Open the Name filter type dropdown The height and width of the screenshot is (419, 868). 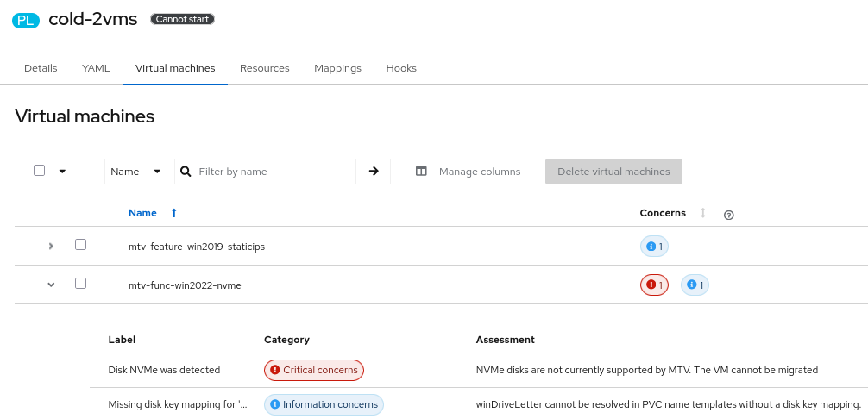coord(138,172)
